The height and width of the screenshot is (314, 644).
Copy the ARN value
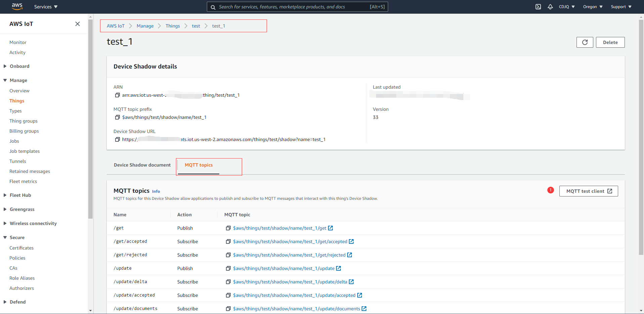[x=118, y=95]
